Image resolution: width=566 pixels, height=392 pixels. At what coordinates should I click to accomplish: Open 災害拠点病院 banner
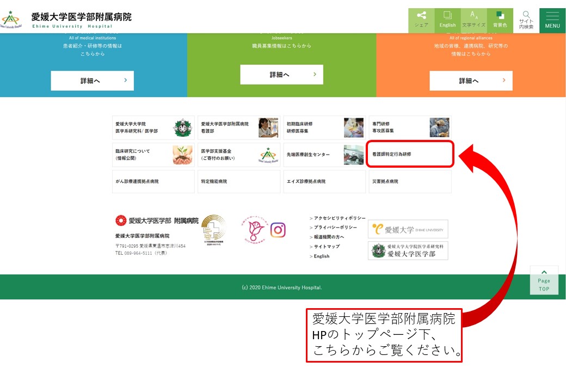pyautogui.click(x=410, y=181)
